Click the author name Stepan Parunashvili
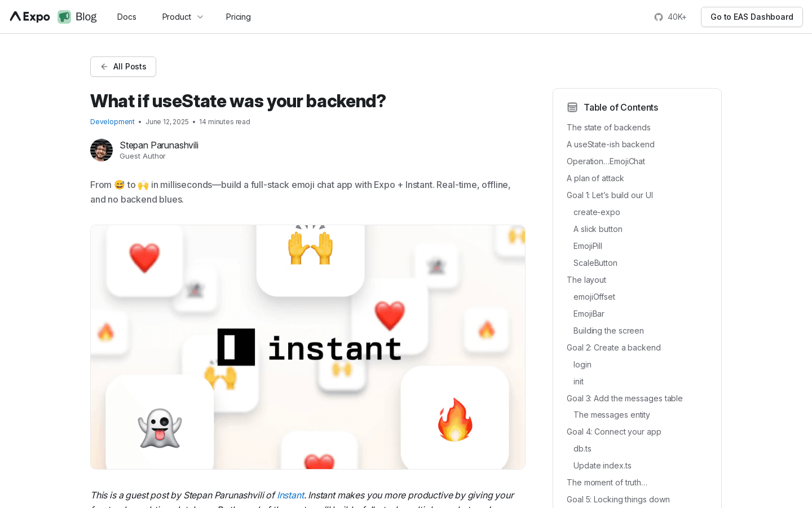The height and width of the screenshot is (508, 812). pyautogui.click(x=159, y=145)
